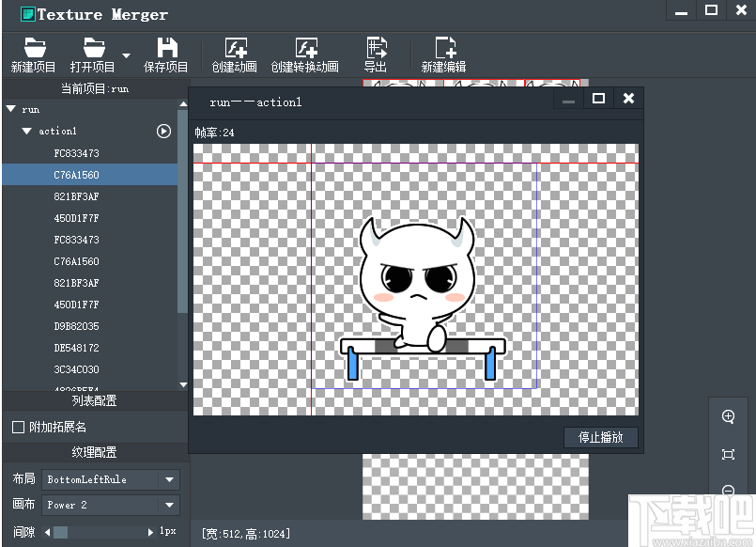Image resolution: width=756 pixels, height=547 pixels.
Task: Increase 间隙 spacing with the right arrow
Action: pos(148,531)
